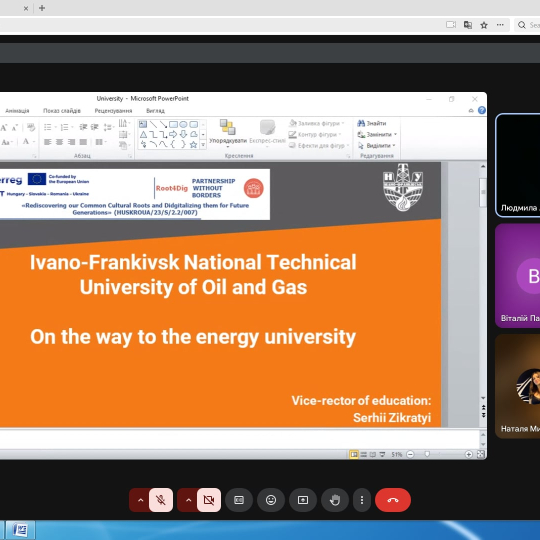Click the present screen icon
540x540 pixels.
tap(303, 500)
